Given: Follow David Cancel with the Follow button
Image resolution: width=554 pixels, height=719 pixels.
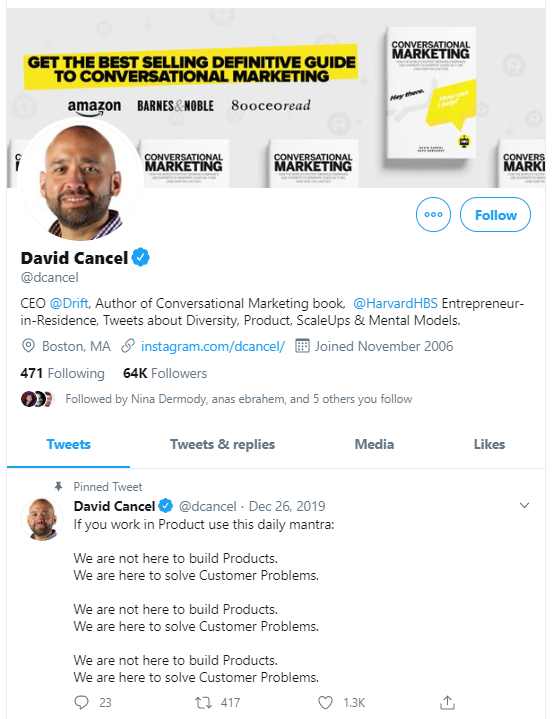Looking at the screenshot, I should (x=495, y=214).
